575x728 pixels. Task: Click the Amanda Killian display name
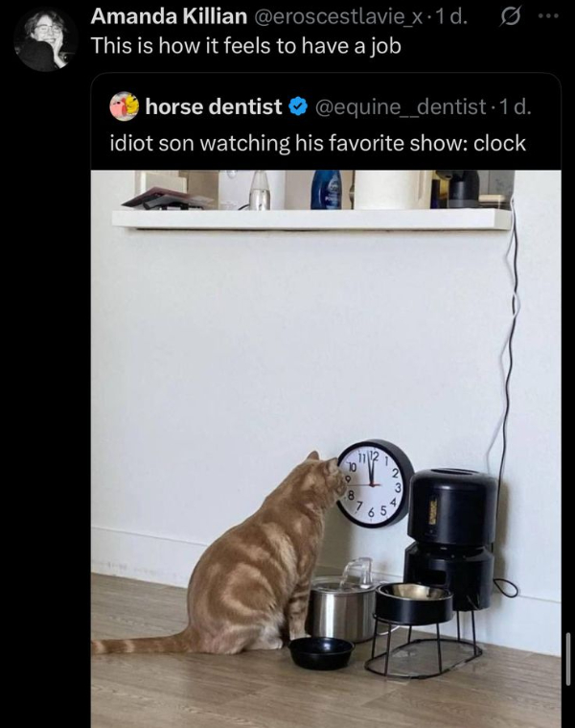point(169,16)
